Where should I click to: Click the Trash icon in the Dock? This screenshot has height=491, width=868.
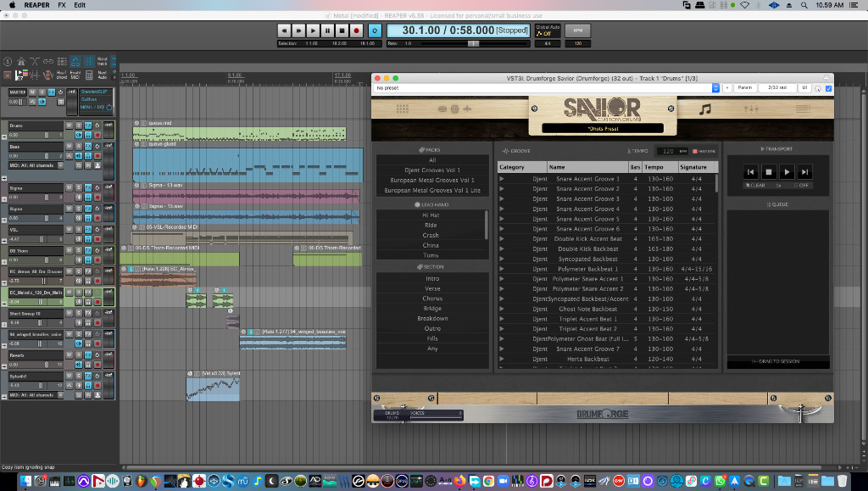click(842, 481)
